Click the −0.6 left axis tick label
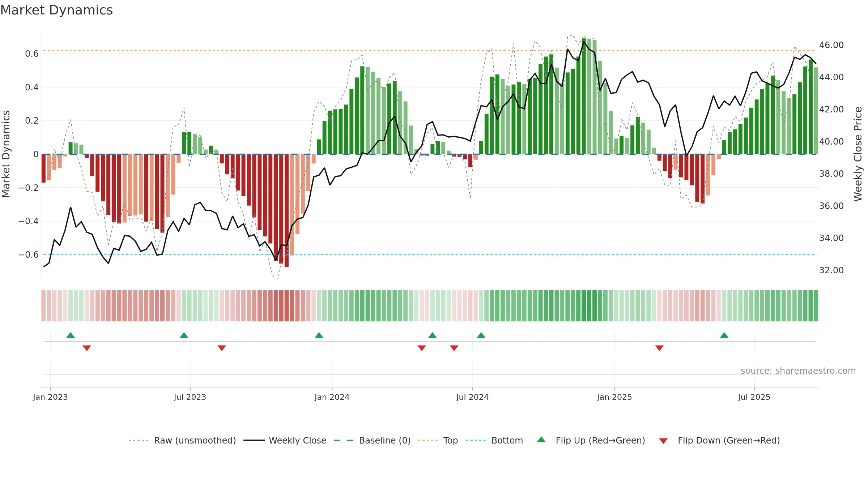The width and height of the screenshot is (868, 488). pos(29,254)
